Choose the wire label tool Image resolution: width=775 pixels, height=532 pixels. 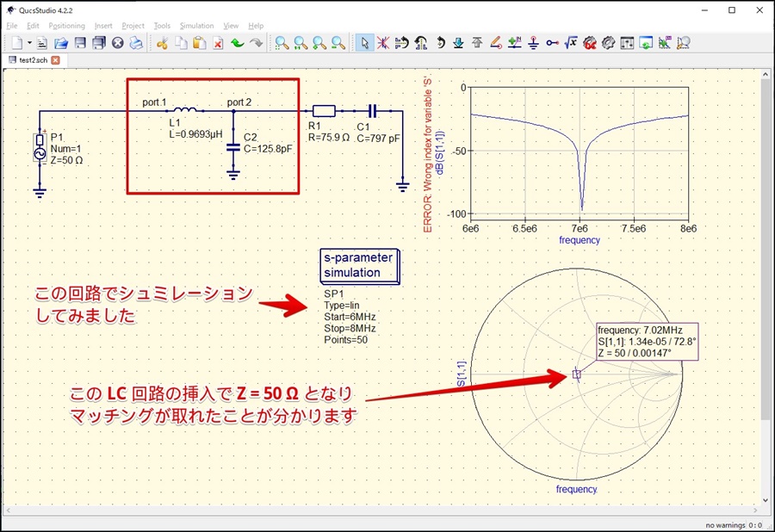[515, 43]
